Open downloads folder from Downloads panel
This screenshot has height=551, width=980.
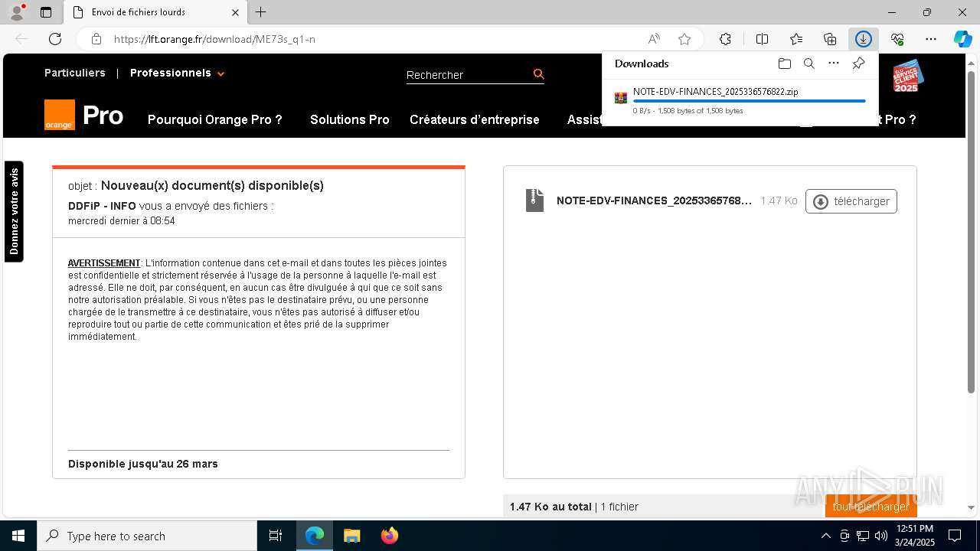coord(784,64)
